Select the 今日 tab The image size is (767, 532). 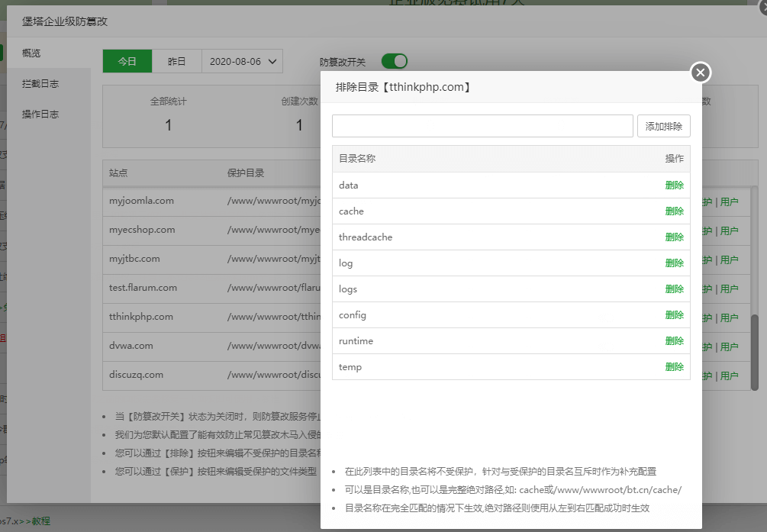pyautogui.click(x=127, y=61)
